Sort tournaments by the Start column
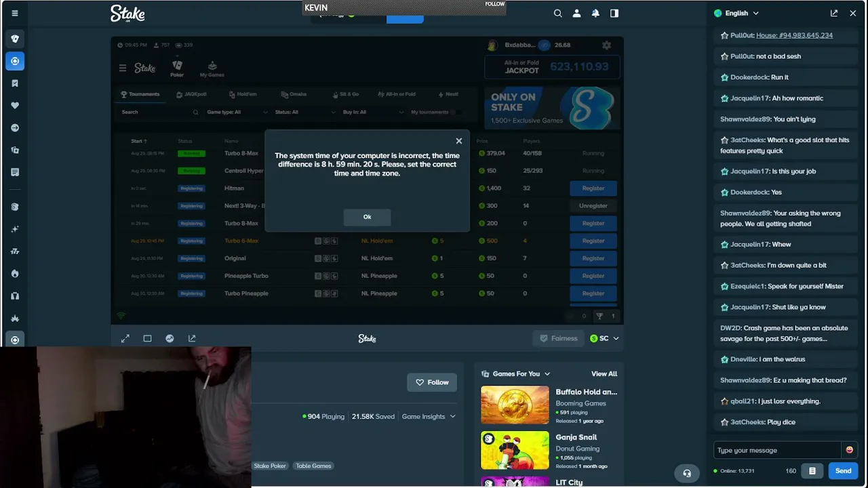 [138, 141]
